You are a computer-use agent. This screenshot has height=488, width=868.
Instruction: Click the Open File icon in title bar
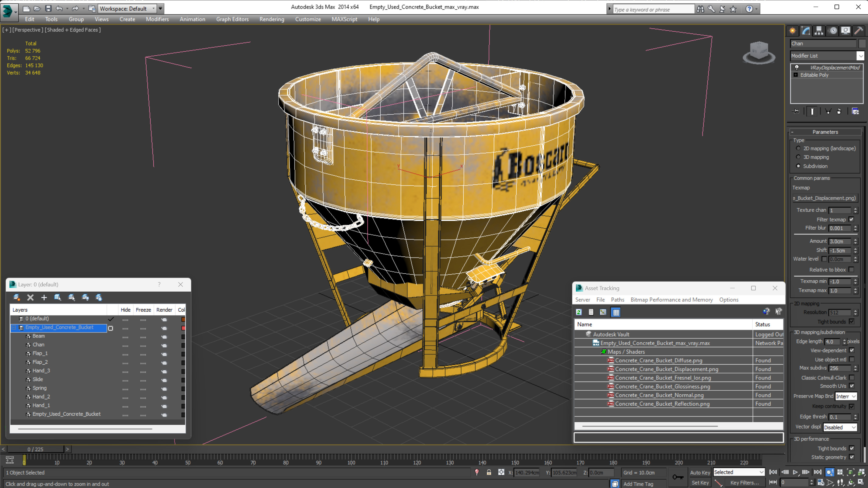[x=37, y=9]
